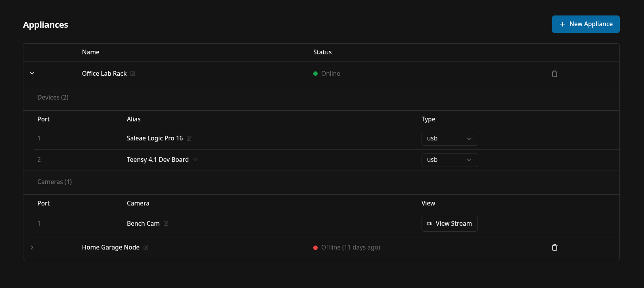Expand the Home Garage Node row
644x288 pixels.
(32, 248)
